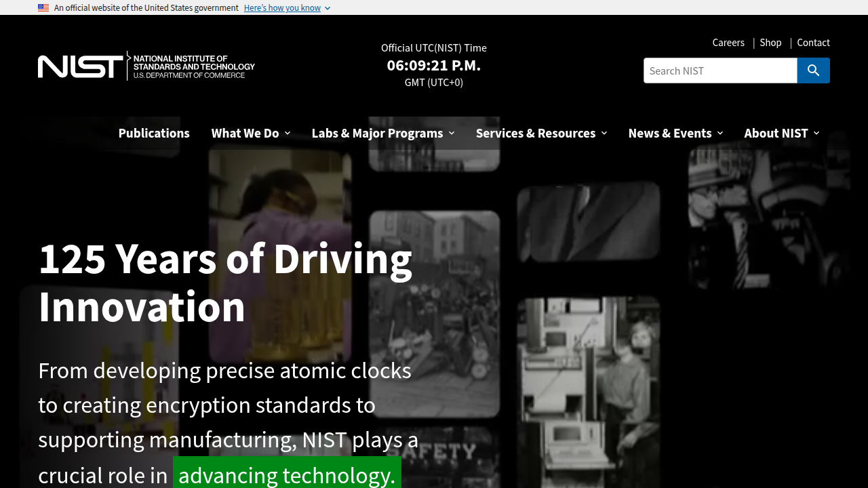This screenshot has width=868, height=488.
Task: Click the official US government website text
Action: [146, 7]
